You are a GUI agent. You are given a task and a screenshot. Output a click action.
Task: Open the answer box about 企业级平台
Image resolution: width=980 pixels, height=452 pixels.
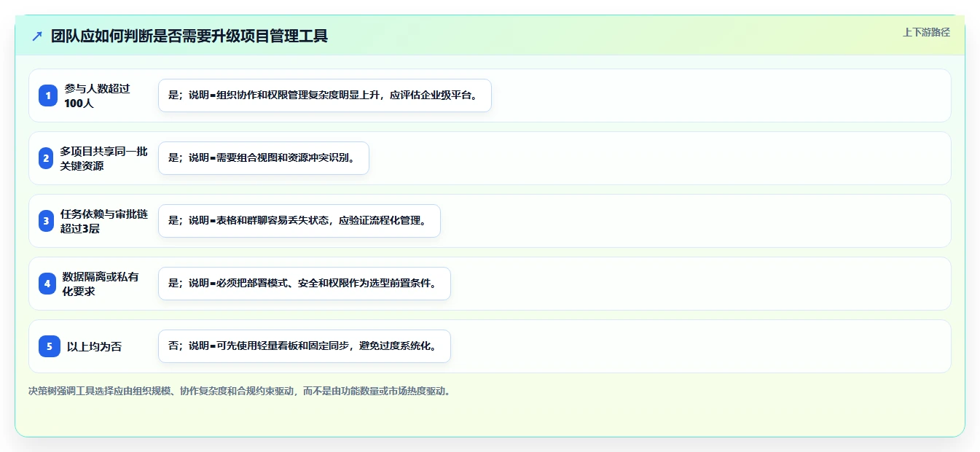coord(325,96)
